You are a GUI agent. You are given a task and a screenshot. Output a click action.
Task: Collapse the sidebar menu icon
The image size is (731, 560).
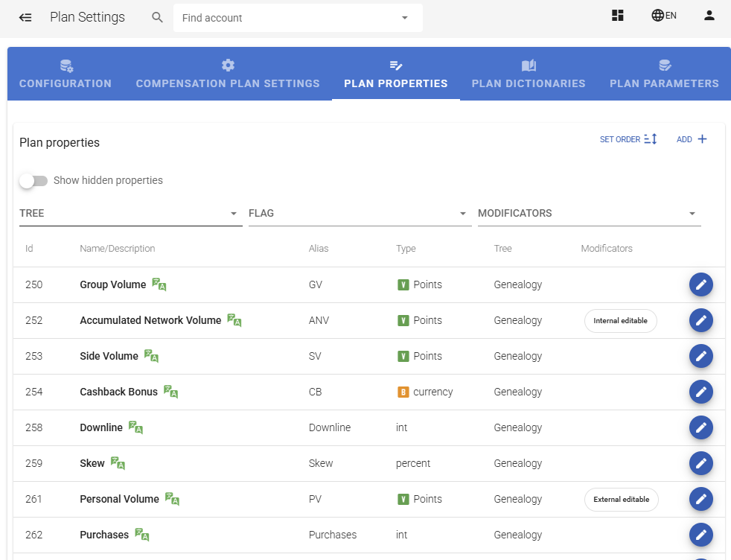click(25, 17)
